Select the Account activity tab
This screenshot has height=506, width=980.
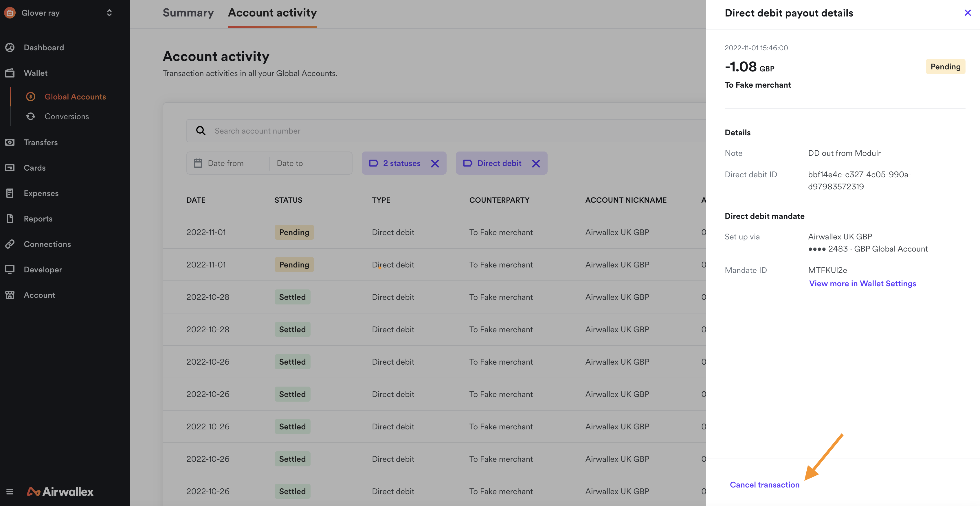(x=272, y=13)
